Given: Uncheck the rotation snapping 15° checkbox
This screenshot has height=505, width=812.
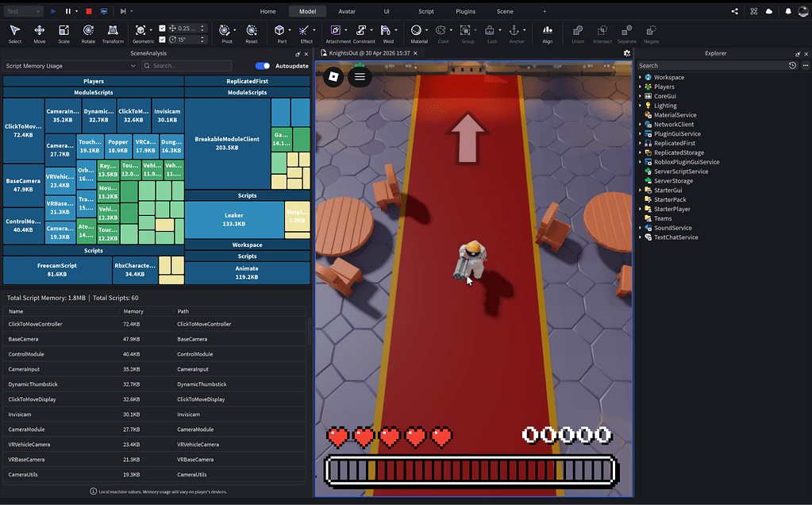Looking at the screenshot, I should (x=162, y=40).
